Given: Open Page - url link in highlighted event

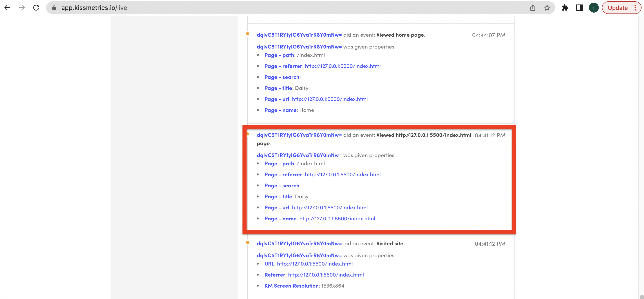Looking at the screenshot, I should pyautogui.click(x=329, y=208).
